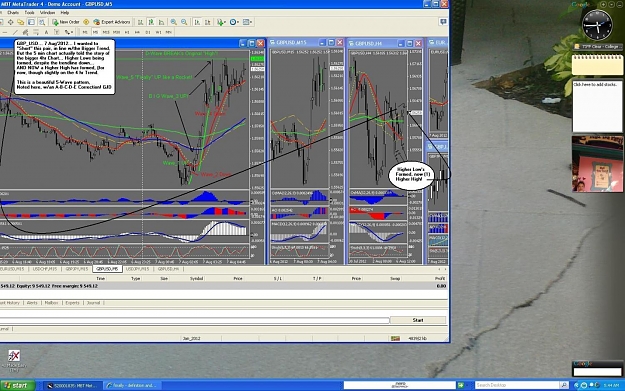Open the Journal terminal tab

tap(93, 303)
